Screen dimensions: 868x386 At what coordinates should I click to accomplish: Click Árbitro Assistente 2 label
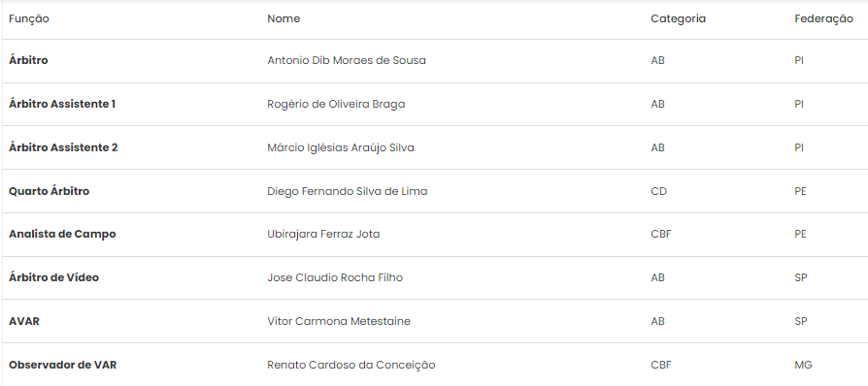63,147
